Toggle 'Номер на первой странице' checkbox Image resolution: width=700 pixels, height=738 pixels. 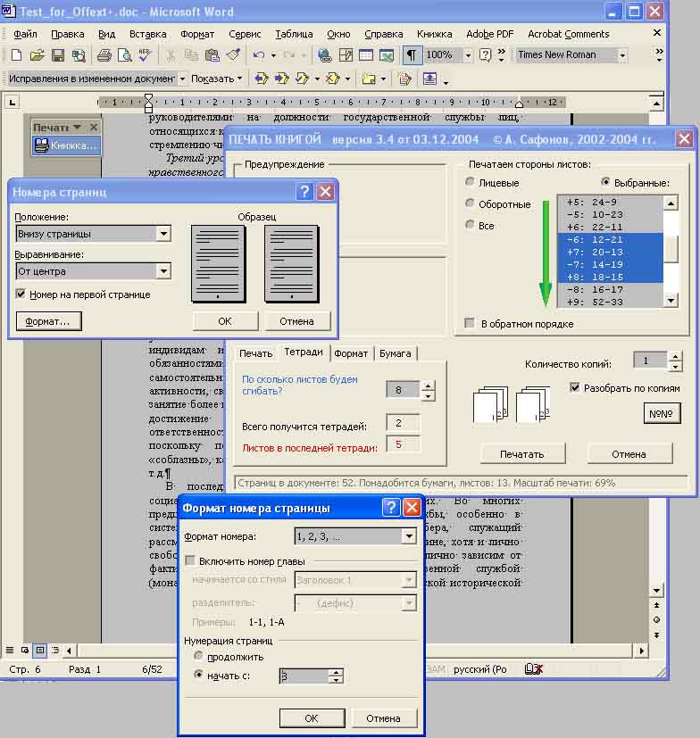tap(21, 294)
